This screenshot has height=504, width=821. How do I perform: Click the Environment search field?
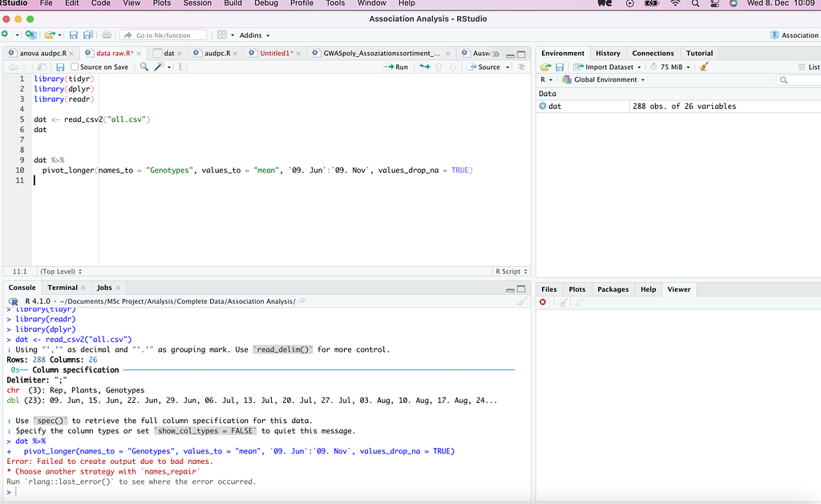799,80
